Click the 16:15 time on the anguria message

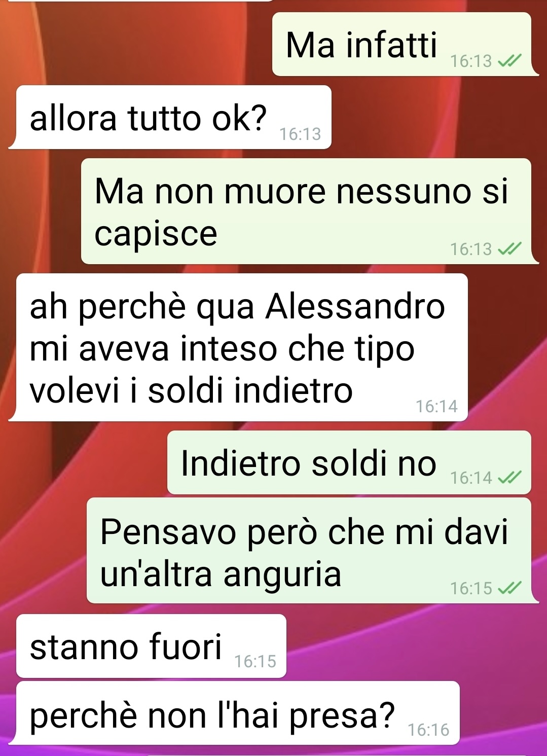click(471, 588)
